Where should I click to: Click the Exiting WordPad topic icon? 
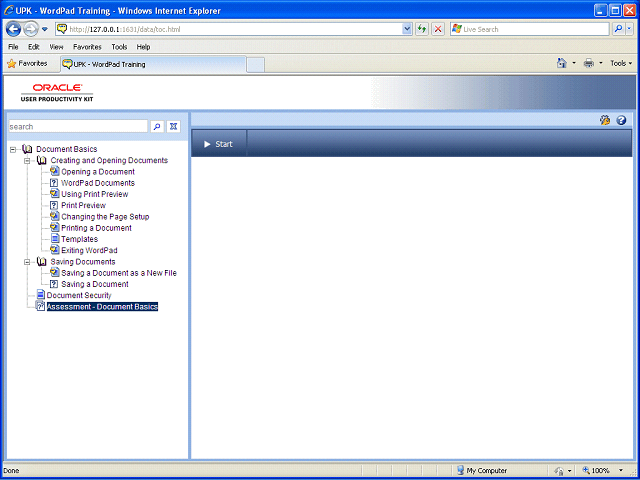click(x=54, y=250)
